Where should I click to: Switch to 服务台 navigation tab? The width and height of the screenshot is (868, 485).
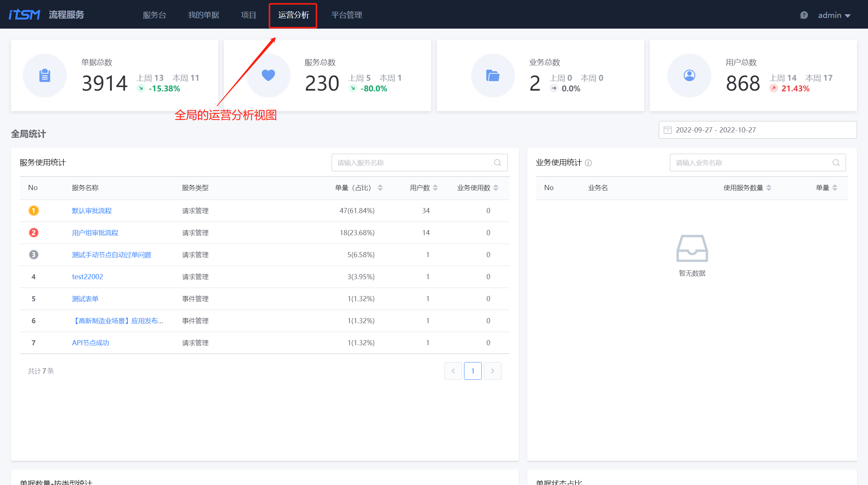pyautogui.click(x=154, y=15)
